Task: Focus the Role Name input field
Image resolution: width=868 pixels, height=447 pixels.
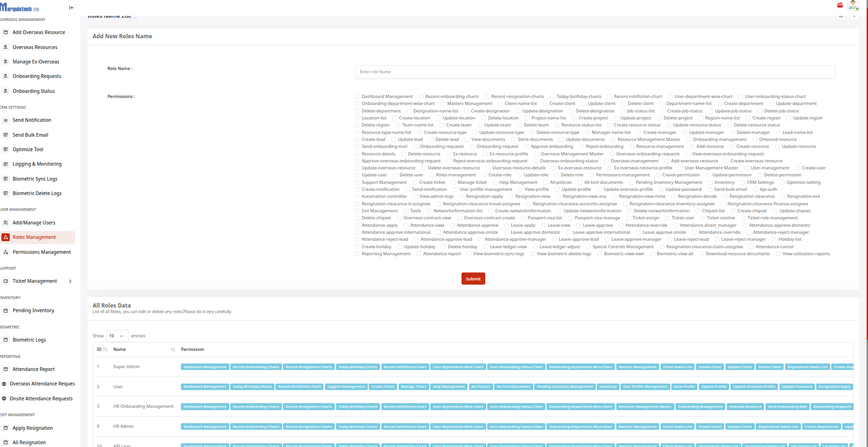Action: tap(594, 72)
